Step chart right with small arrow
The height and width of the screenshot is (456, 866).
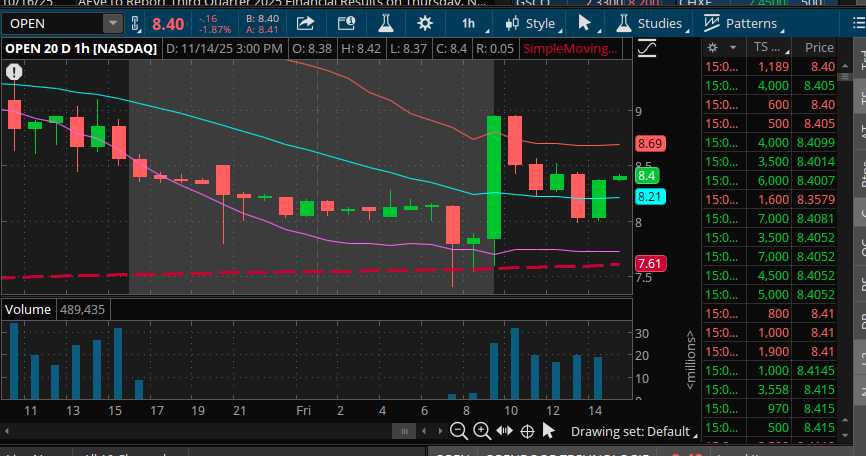(440, 431)
